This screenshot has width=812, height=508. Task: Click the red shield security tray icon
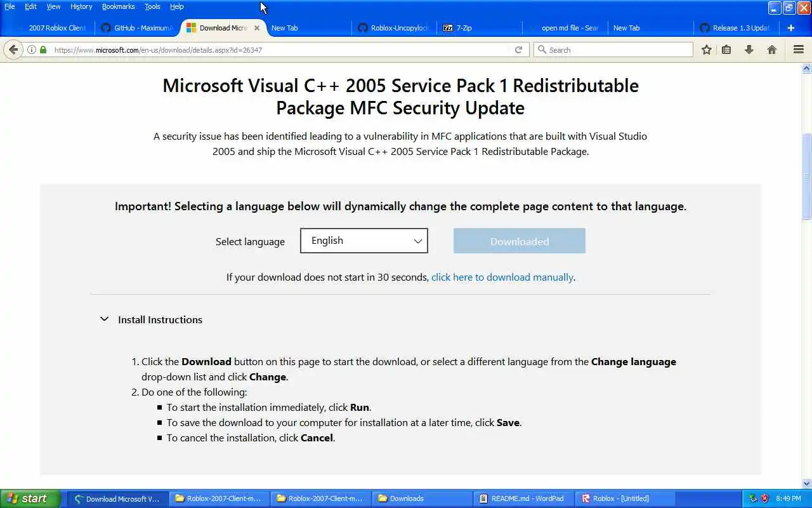click(x=765, y=498)
